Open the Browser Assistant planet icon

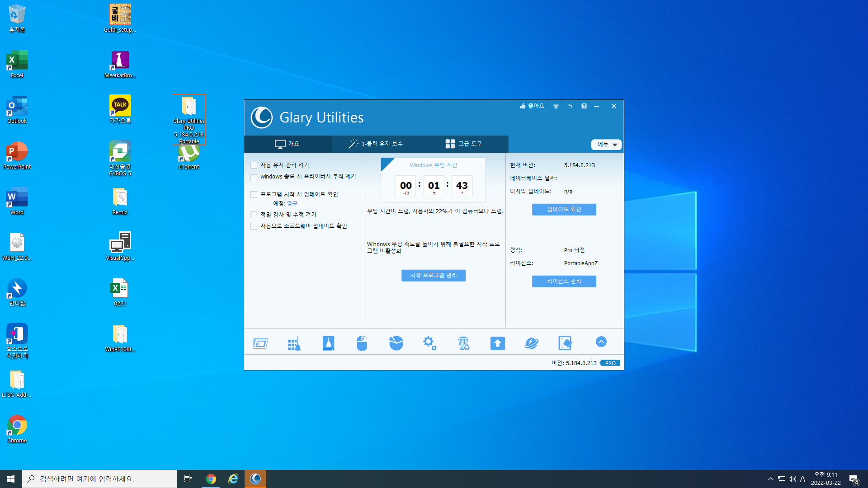(532, 343)
